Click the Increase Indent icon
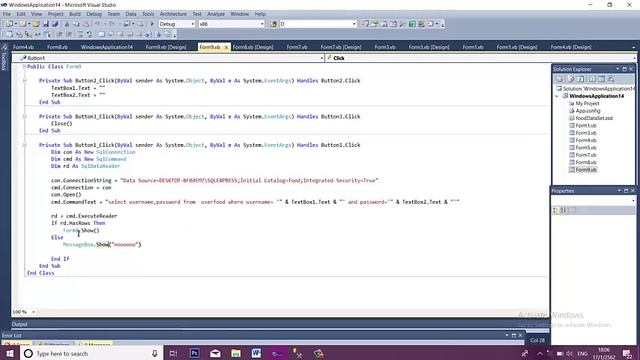The width and height of the screenshot is (640, 360). coord(69,34)
